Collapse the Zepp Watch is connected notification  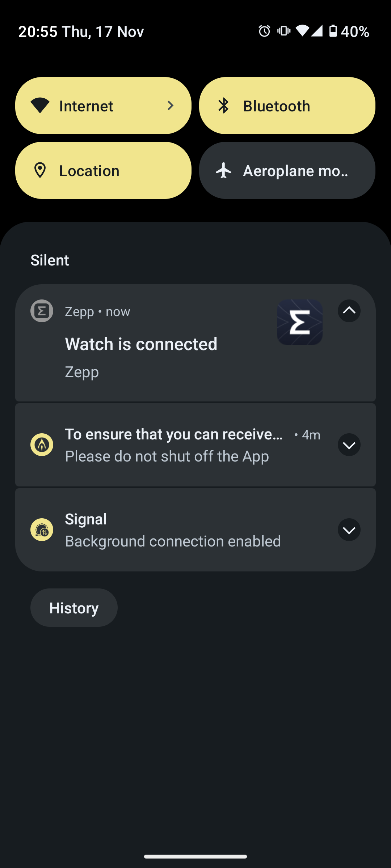tap(349, 311)
